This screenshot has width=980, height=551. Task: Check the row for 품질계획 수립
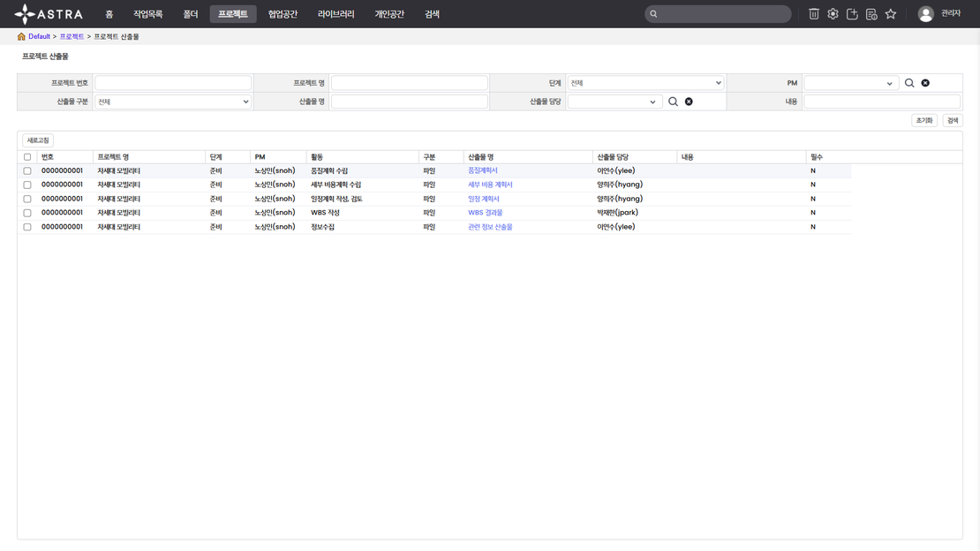point(26,170)
